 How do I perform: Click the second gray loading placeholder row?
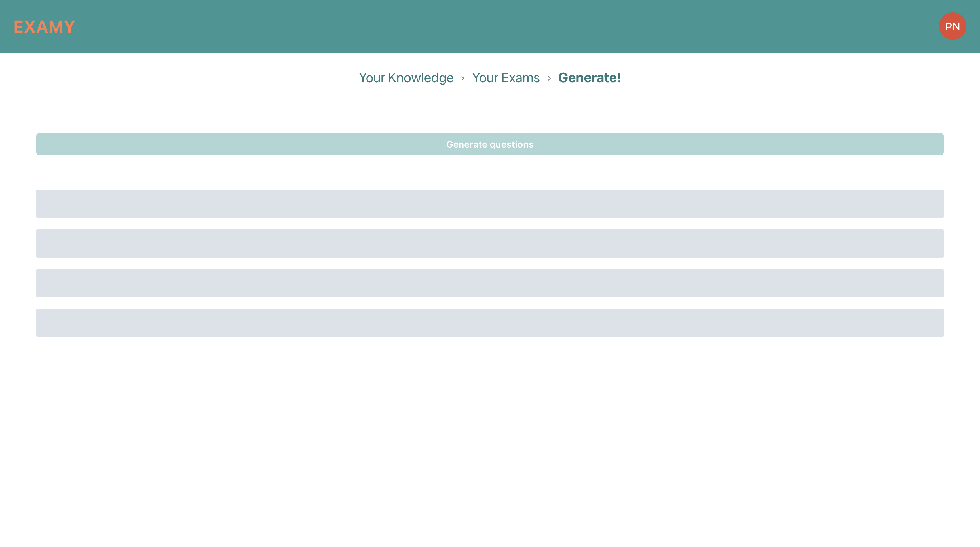click(x=490, y=243)
